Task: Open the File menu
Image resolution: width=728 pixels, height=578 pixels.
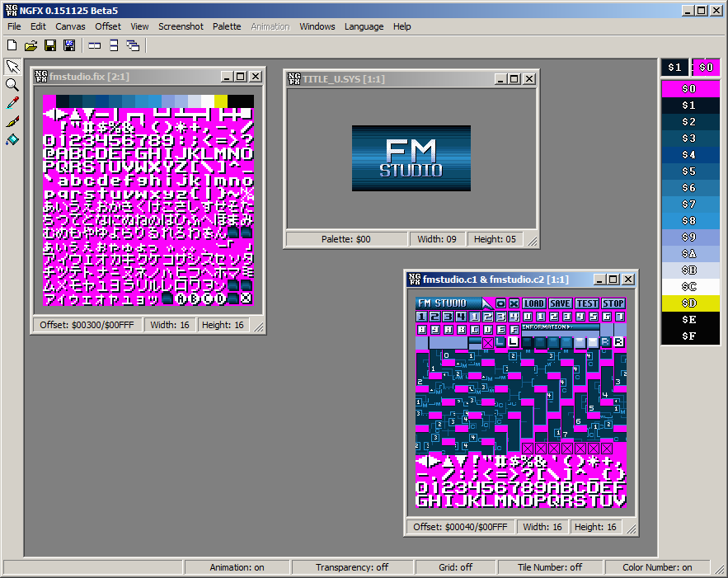Action: [14, 26]
